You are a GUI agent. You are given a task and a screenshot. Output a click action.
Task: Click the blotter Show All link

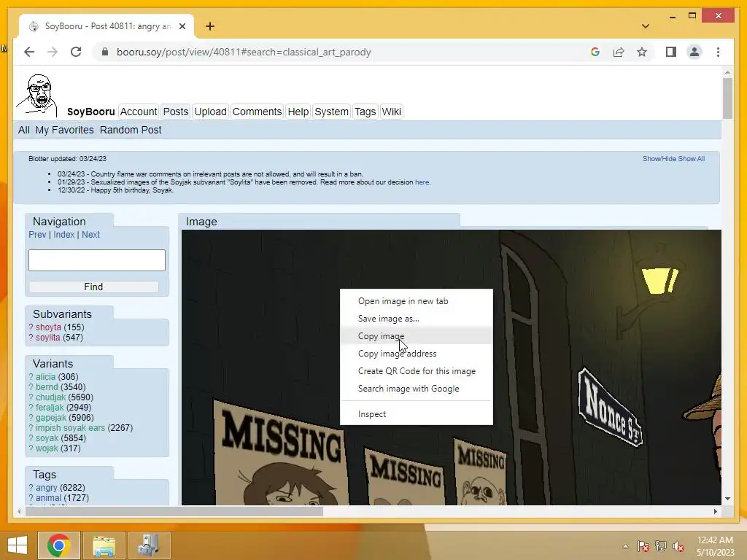(x=692, y=158)
